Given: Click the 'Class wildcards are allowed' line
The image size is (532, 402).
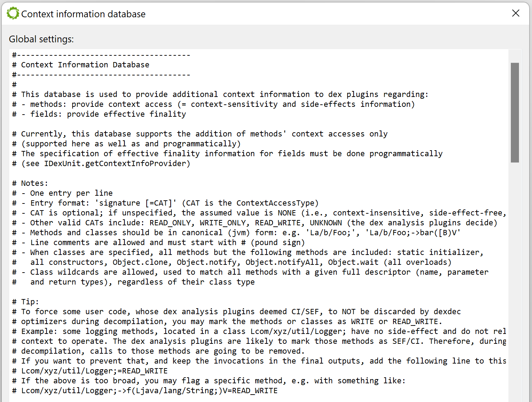Looking at the screenshot, I should pyautogui.click(x=250, y=272).
